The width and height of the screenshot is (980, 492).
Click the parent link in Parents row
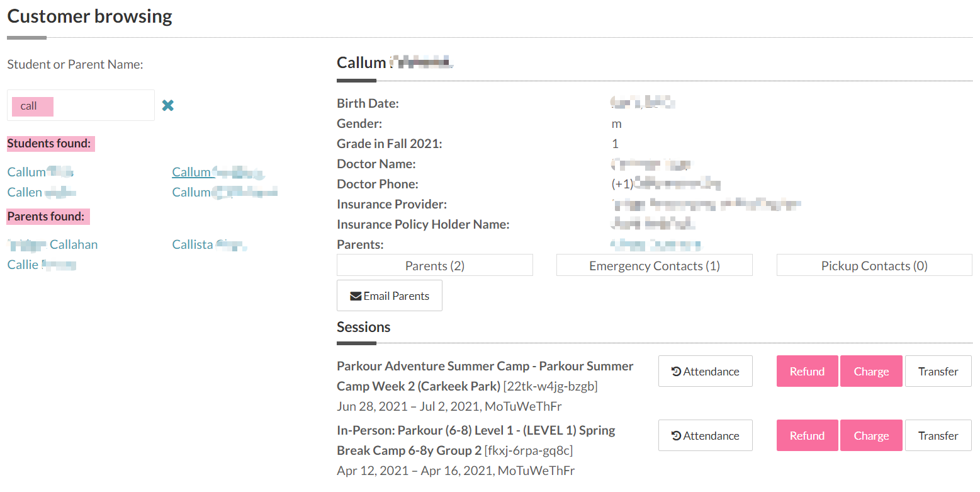click(656, 244)
